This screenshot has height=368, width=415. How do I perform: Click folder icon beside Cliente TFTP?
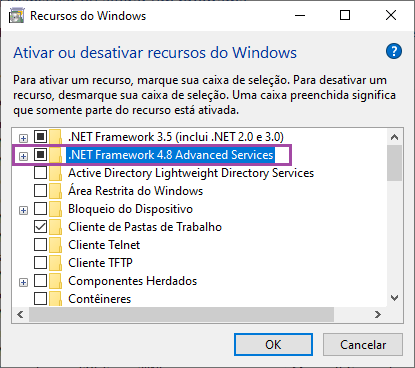56,263
